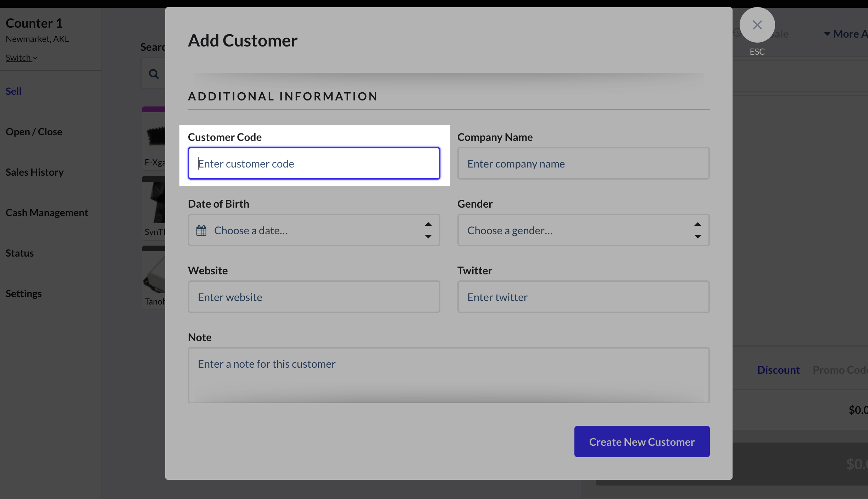Click Create New Customer button

coord(642,442)
